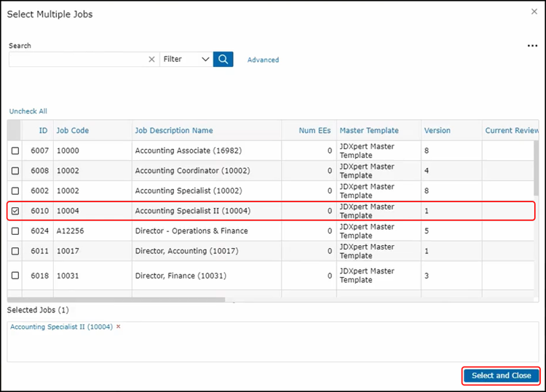546x392 pixels.
Task: Uncheck the Accounting Specialist II (10004) checkbox
Action: (x=15, y=211)
